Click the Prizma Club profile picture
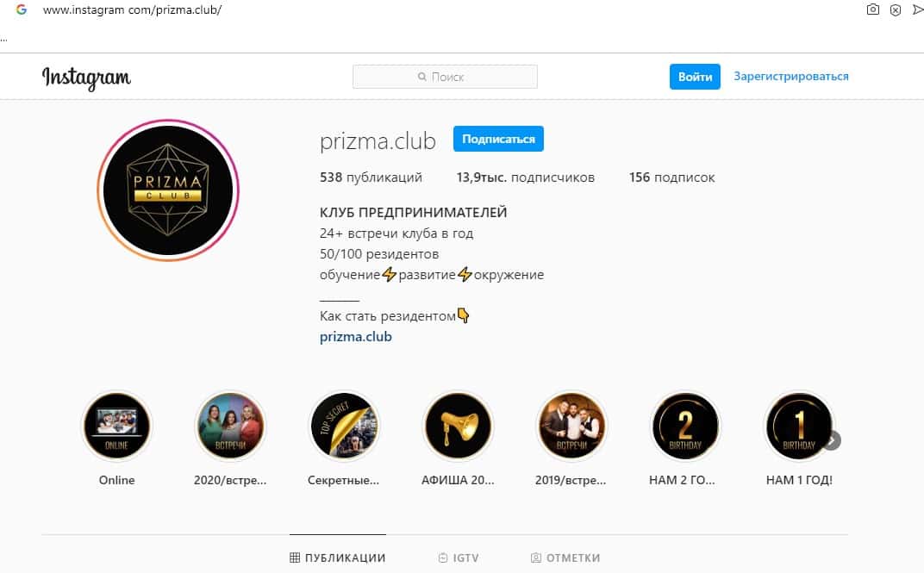 (x=168, y=190)
